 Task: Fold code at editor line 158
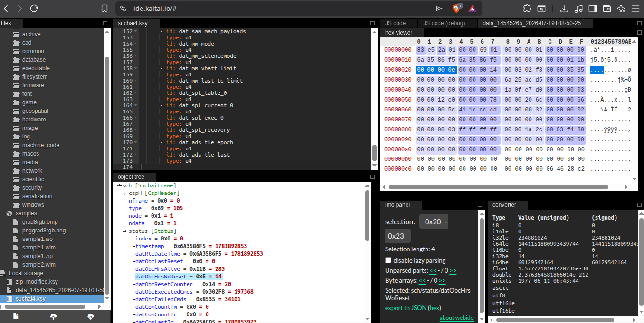(x=136, y=68)
